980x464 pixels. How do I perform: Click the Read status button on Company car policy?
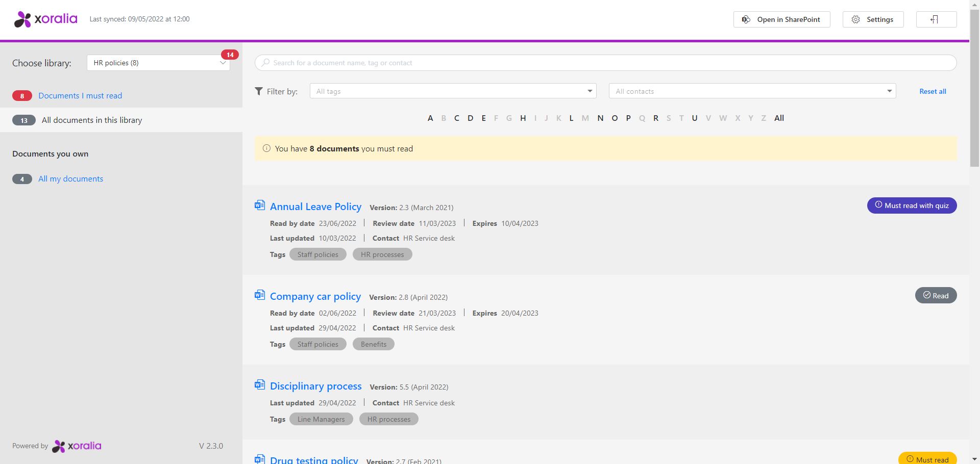[936, 295]
